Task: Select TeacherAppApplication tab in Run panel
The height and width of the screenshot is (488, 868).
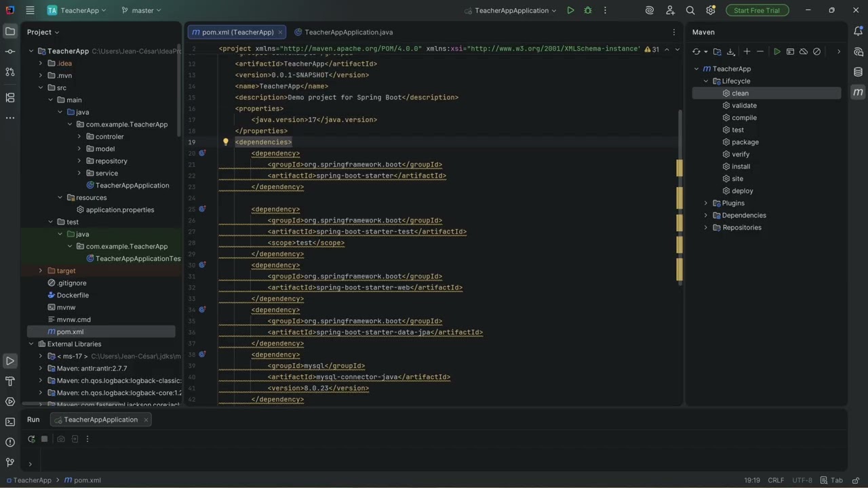Action: click(x=100, y=420)
